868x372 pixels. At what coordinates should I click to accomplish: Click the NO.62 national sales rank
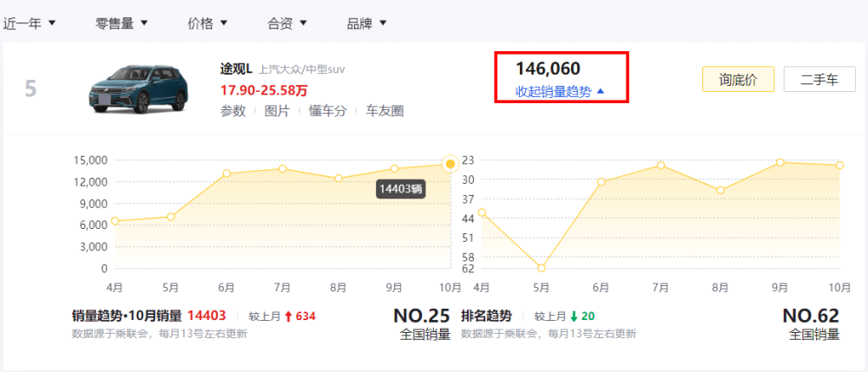pyautogui.click(x=811, y=316)
